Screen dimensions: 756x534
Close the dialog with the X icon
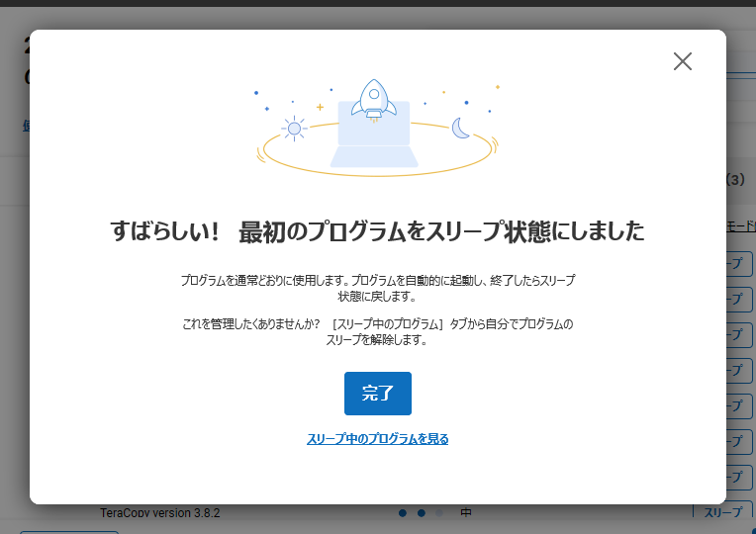[x=682, y=61]
